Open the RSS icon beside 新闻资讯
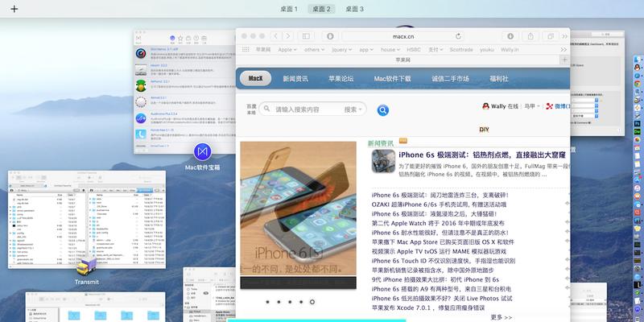Viewport: 644px width, 322px height. coord(403,141)
